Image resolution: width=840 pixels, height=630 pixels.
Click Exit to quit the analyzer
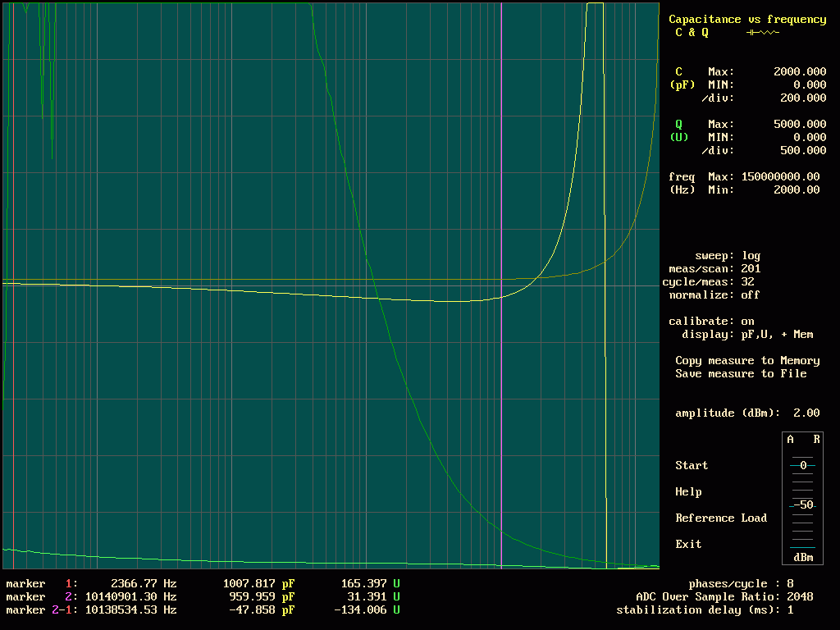pyautogui.click(x=688, y=545)
